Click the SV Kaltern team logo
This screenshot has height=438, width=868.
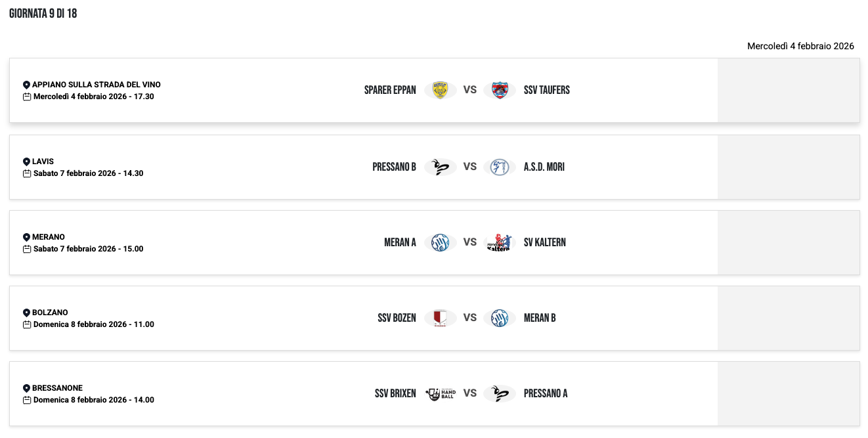[500, 242]
